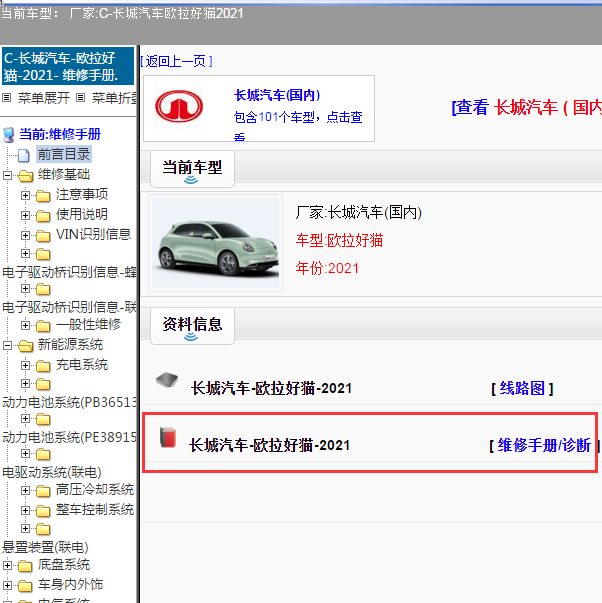
Task: Click the folder icon beside 充电系统
Action: (43, 366)
